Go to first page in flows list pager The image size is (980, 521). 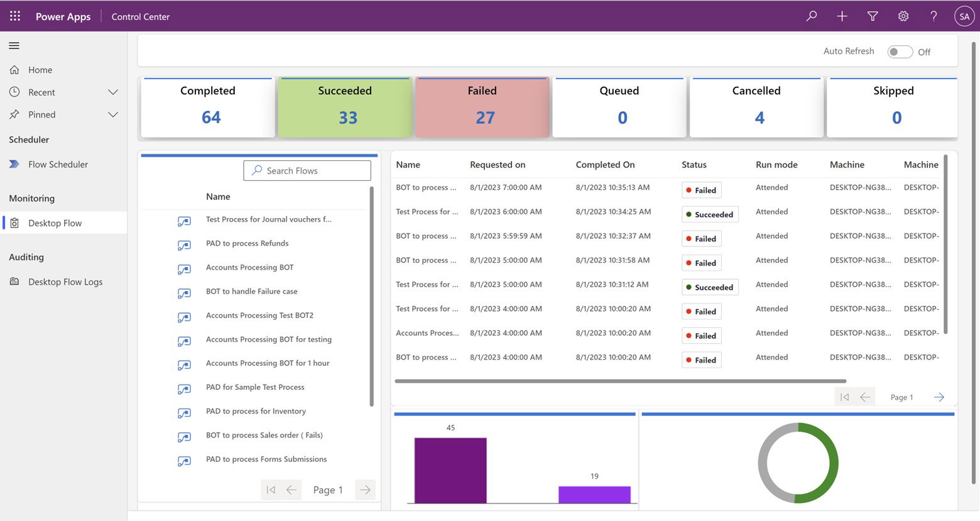click(x=271, y=490)
